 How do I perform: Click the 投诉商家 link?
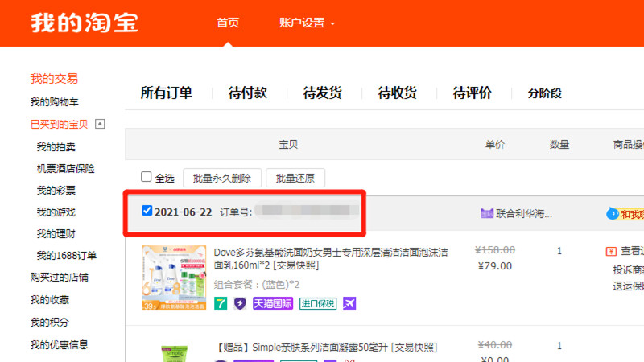pyautogui.click(x=628, y=269)
